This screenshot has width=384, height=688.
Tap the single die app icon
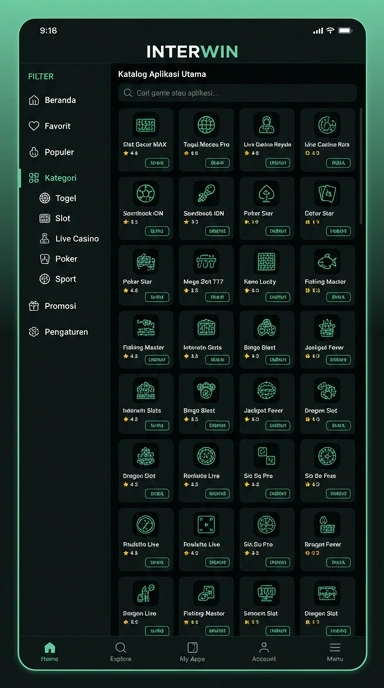(x=206, y=524)
